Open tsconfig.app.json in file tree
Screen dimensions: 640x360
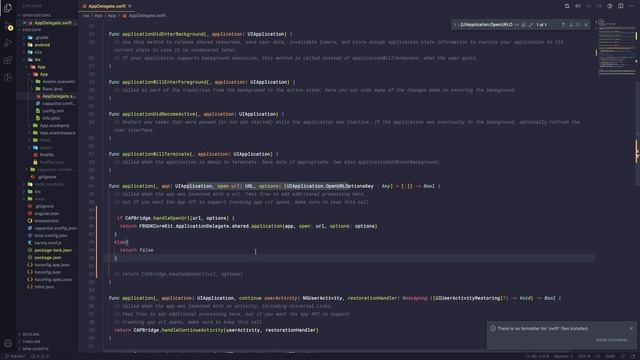[x=52, y=265]
